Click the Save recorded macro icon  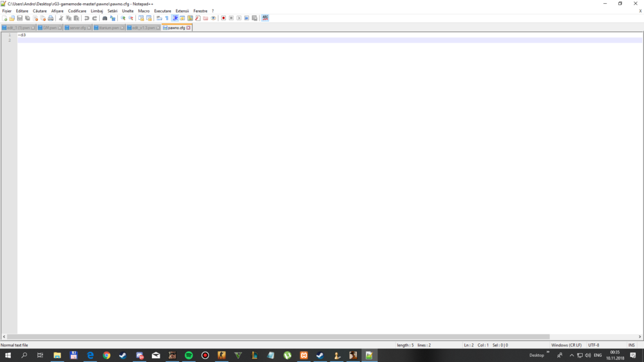[x=254, y=18]
